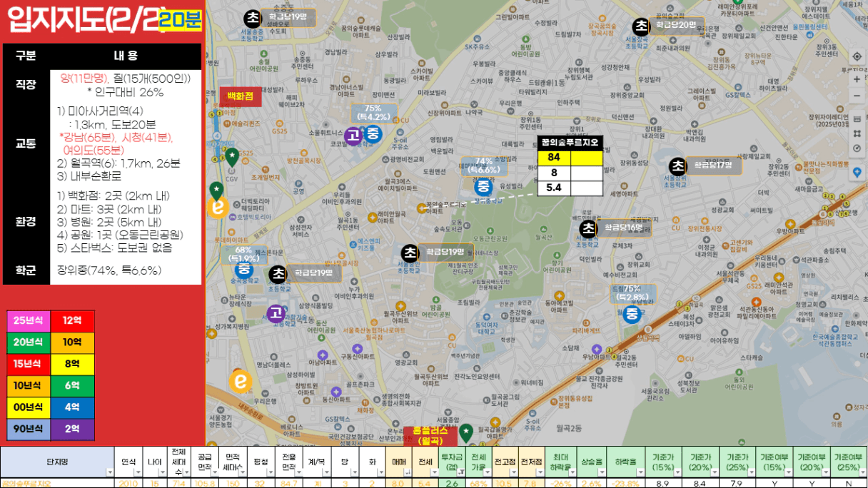Open the 매매 column filter dropdown

pos(407,472)
